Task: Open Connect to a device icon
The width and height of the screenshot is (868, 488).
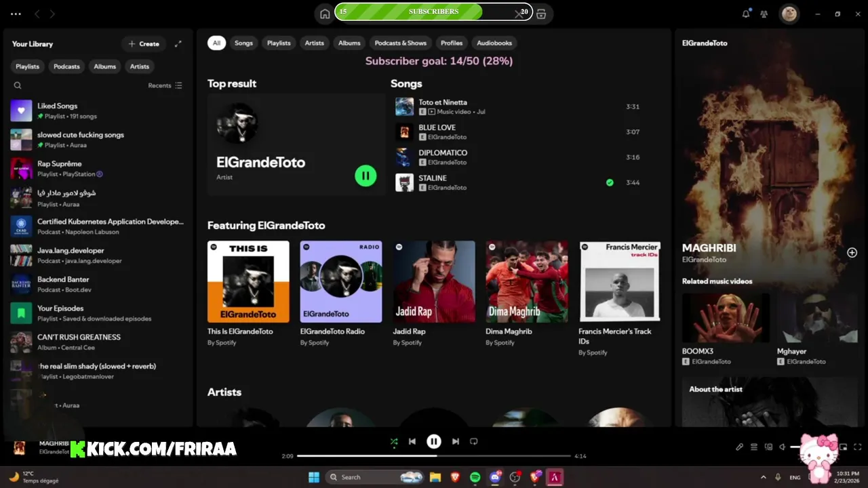Action: click(768, 447)
